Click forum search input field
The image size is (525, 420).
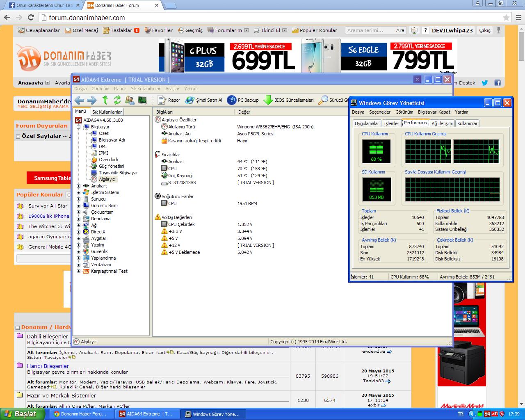coord(369,30)
